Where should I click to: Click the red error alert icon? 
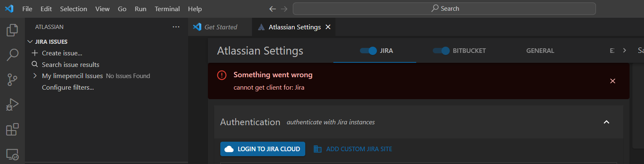tap(222, 75)
